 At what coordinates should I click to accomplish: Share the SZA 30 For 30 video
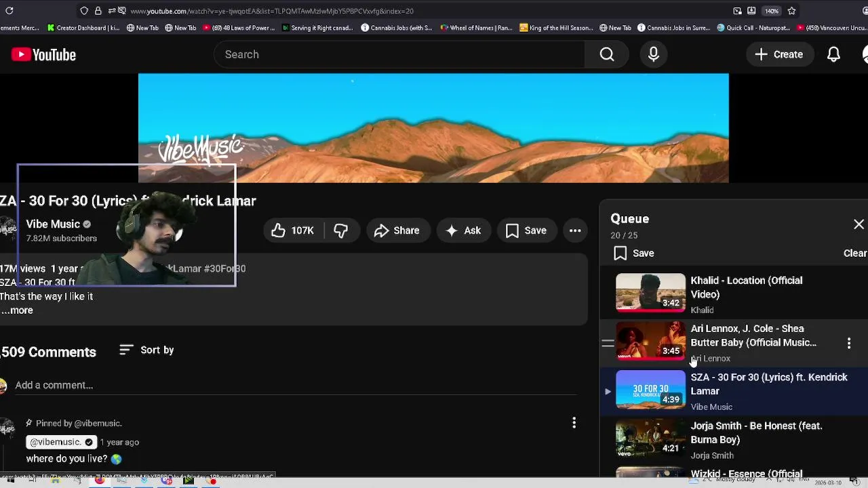[x=397, y=230]
